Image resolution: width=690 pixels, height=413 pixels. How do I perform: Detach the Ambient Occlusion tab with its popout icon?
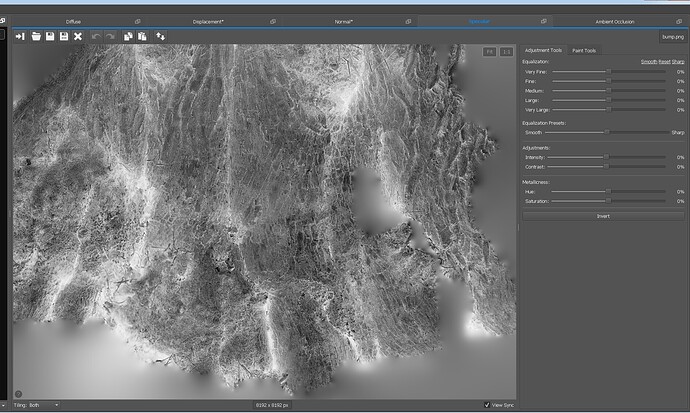point(679,22)
